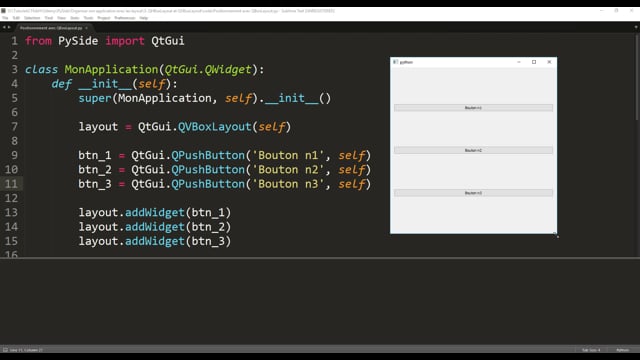Maximize the python window
The height and width of the screenshot is (360, 640).
coord(534,62)
